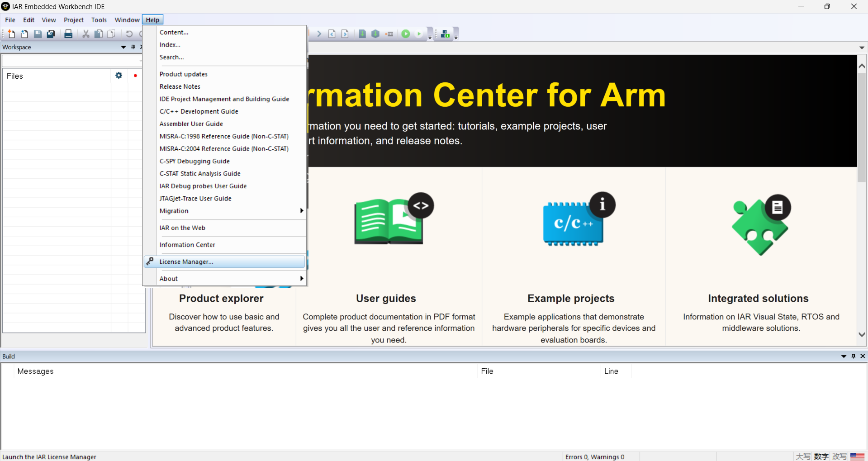The image size is (868, 461).
Task: Open IDE Project Management and Building Guide
Action: point(224,99)
